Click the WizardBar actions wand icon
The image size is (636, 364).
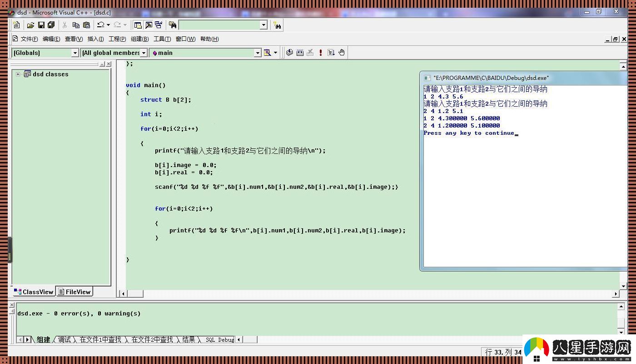pos(267,53)
